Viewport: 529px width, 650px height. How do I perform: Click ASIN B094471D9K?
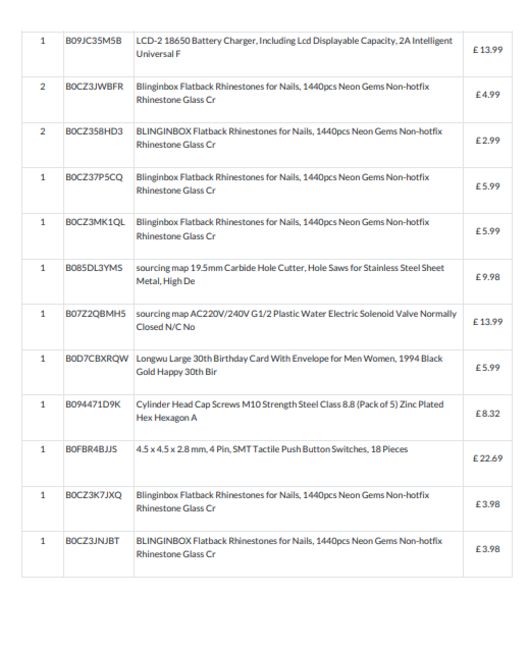(x=93, y=405)
